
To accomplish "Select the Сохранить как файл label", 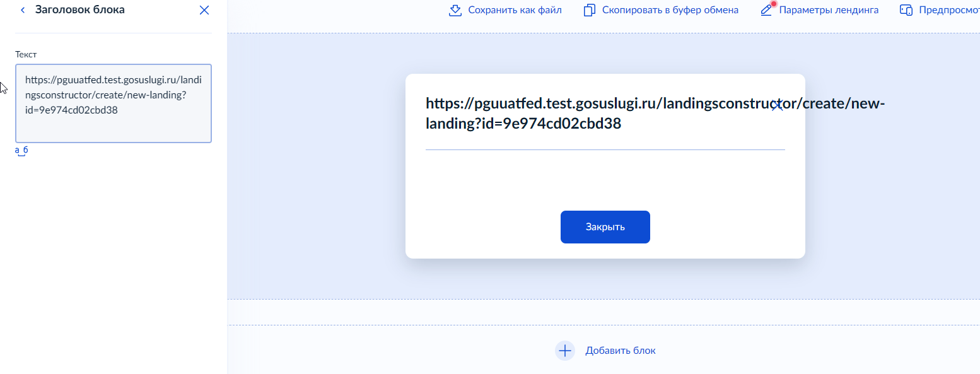I will (x=515, y=10).
